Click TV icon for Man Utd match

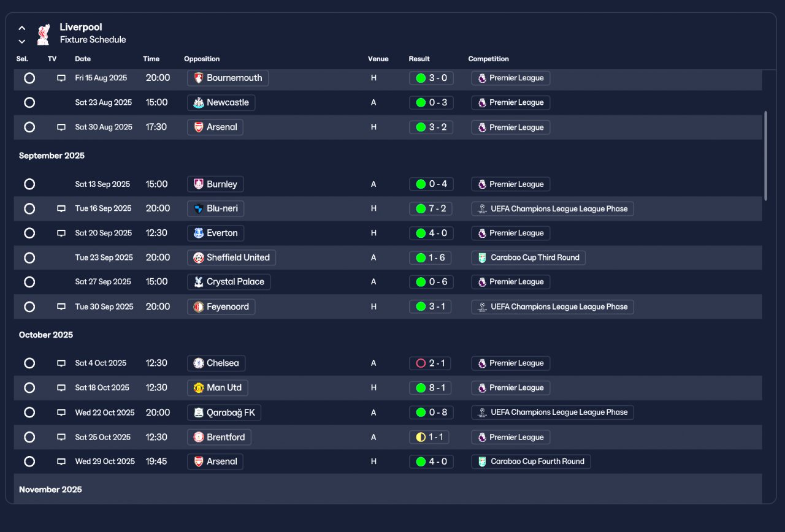click(61, 388)
